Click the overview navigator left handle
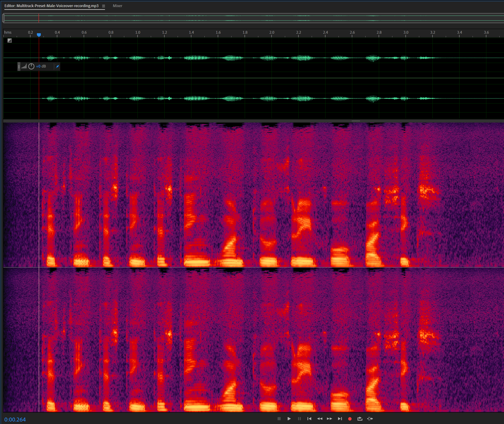 pos(3,18)
